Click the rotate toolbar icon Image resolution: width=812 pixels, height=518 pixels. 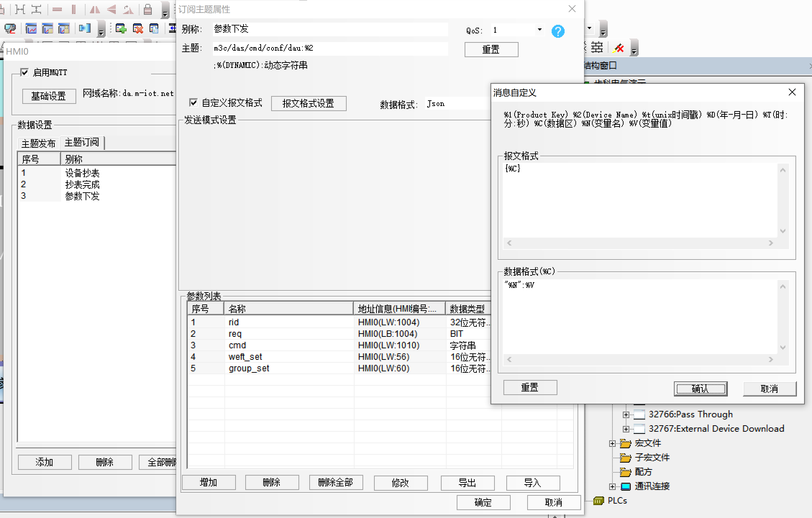pos(128,9)
